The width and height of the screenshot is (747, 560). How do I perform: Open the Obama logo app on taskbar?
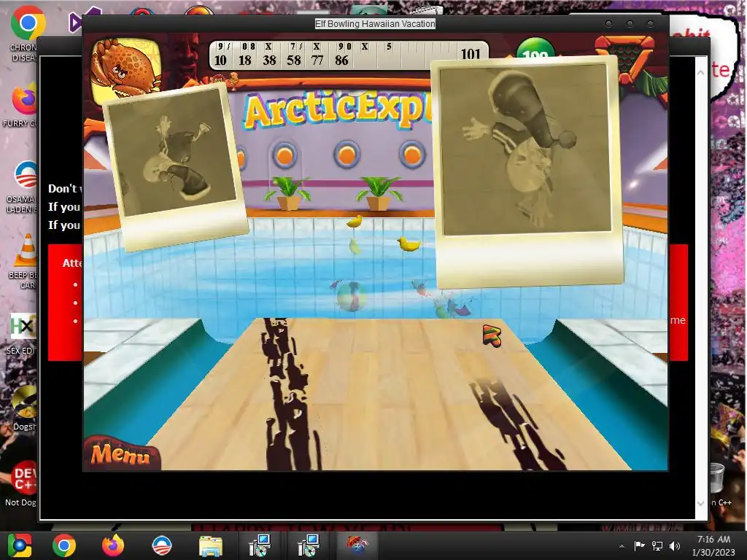161,545
